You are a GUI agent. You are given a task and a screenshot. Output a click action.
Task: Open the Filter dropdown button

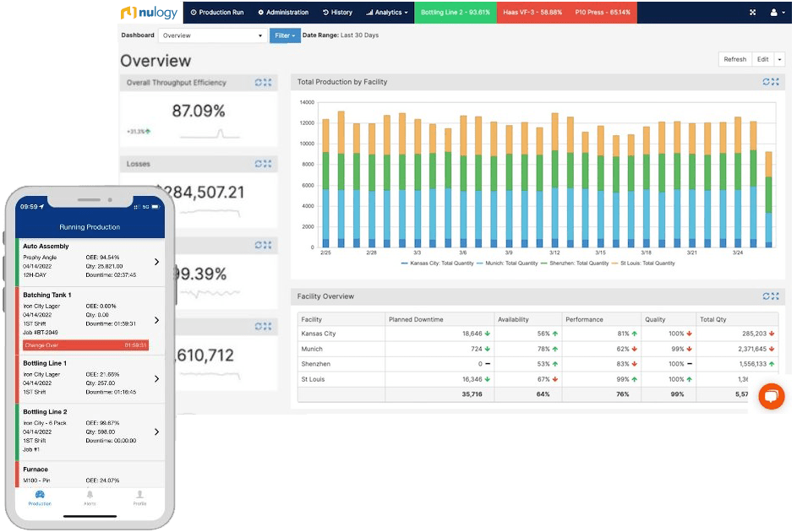(285, 35)
